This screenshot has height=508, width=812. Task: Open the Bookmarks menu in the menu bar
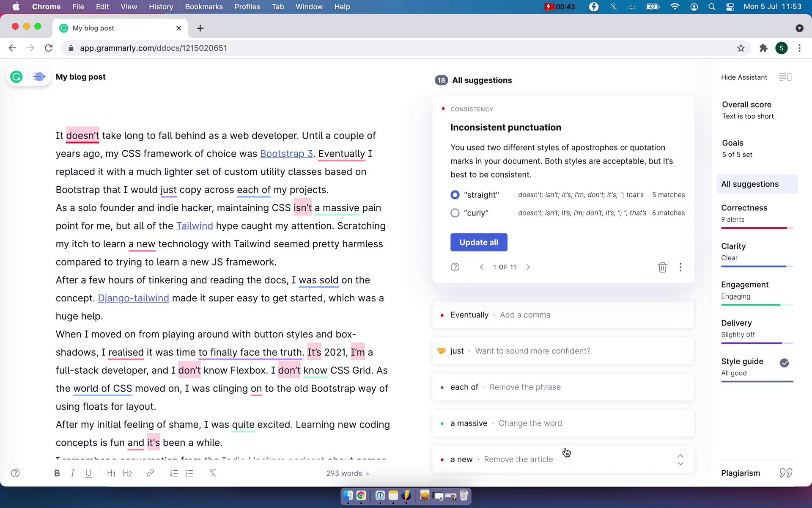204,7
